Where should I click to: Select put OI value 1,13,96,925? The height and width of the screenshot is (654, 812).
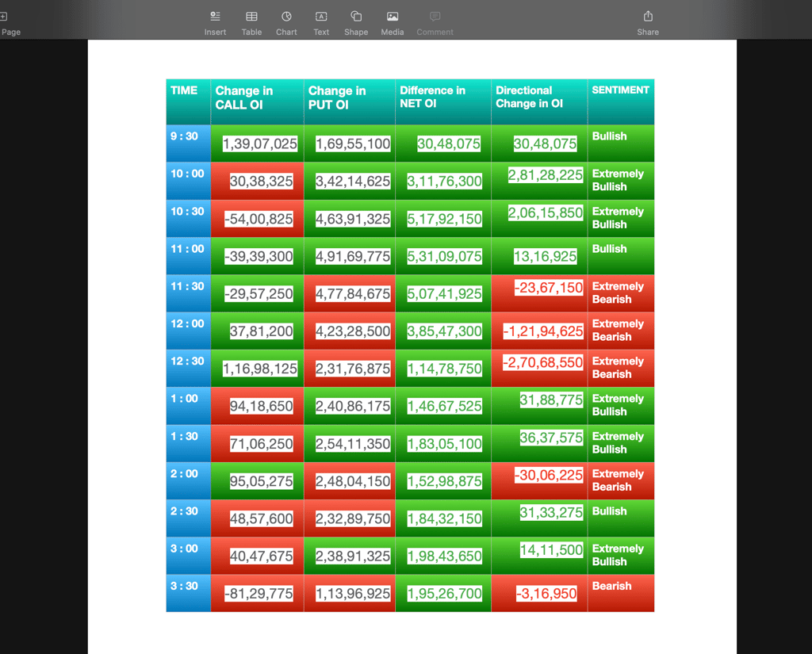pyautogui.click(x=353, y=593)
